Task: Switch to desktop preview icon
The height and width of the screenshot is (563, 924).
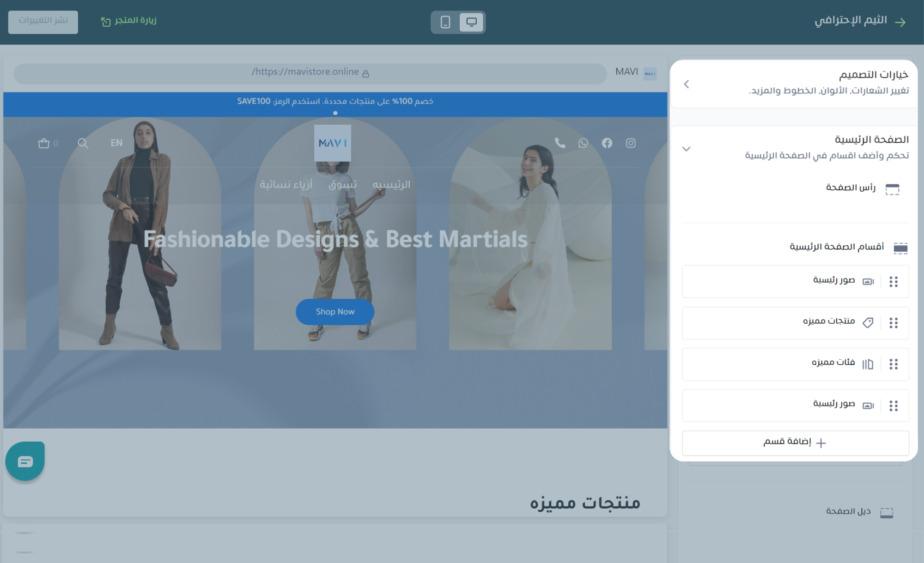Action: click(x=471, y=22)
